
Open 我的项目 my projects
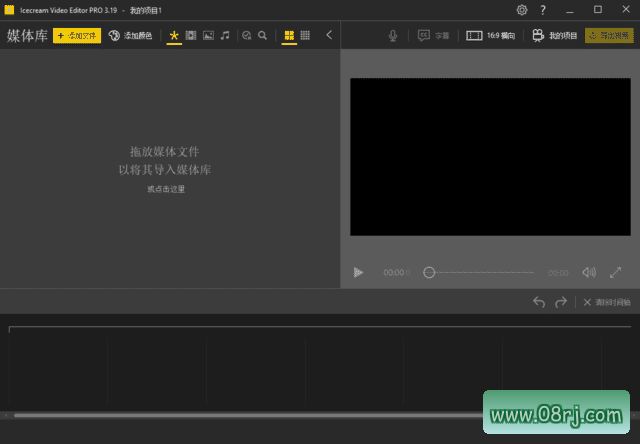554,36
